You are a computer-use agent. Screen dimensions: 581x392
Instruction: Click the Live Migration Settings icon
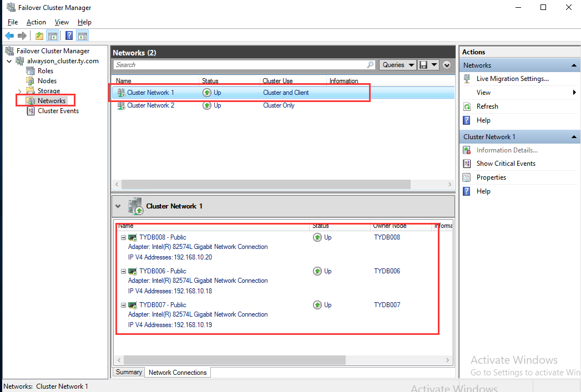coord(467,79)
